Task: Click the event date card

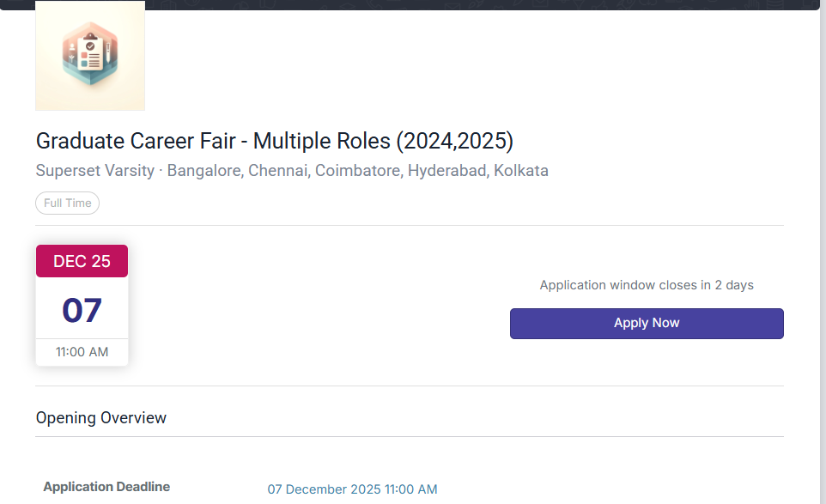Action: (x=82, y=305)
